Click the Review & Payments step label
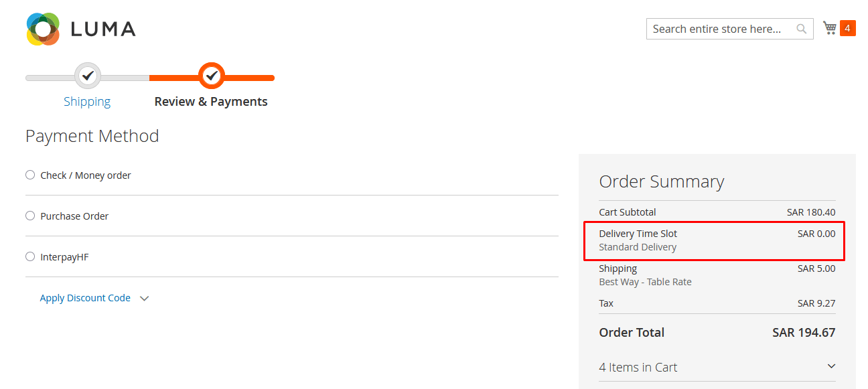This screenshot has height=389, width=868. (x=211, y=102)
